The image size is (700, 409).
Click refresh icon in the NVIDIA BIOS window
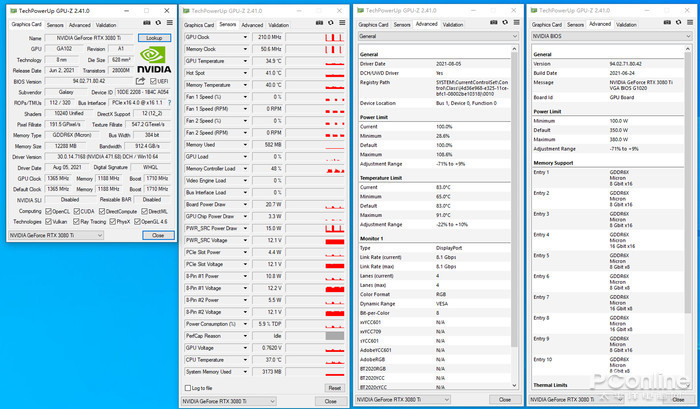(679, 22)
